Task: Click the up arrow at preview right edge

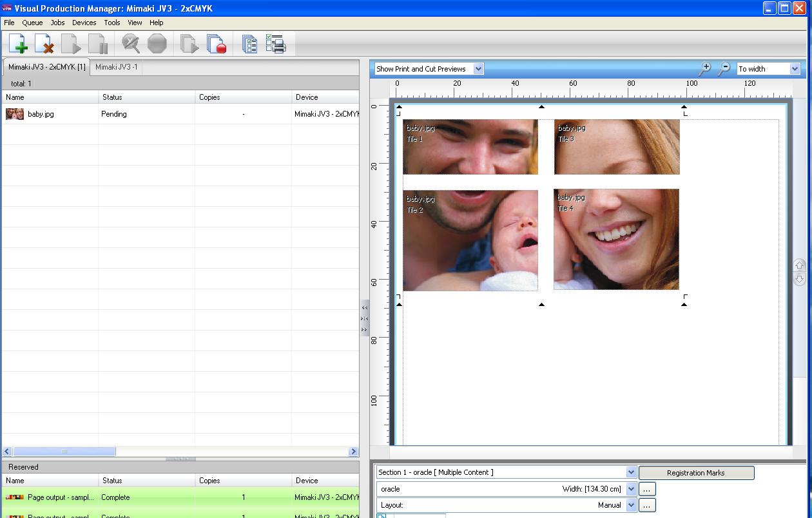Action: tap(799, 265)
